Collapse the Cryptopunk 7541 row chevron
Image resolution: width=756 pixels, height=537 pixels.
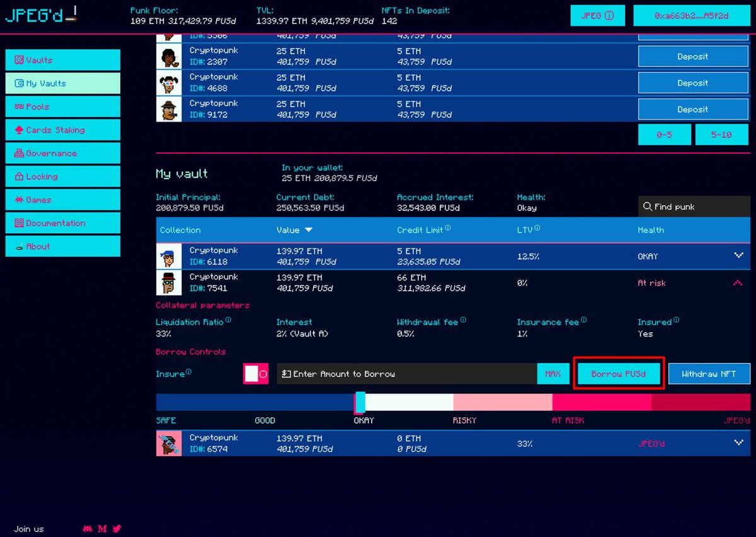point(738,283)
